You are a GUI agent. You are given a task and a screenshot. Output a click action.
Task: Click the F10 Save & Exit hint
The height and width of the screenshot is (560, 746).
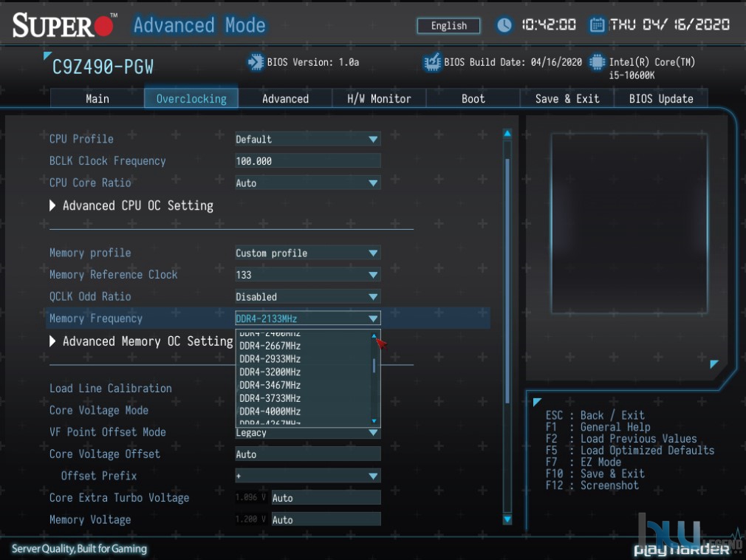tap(595, 474)
